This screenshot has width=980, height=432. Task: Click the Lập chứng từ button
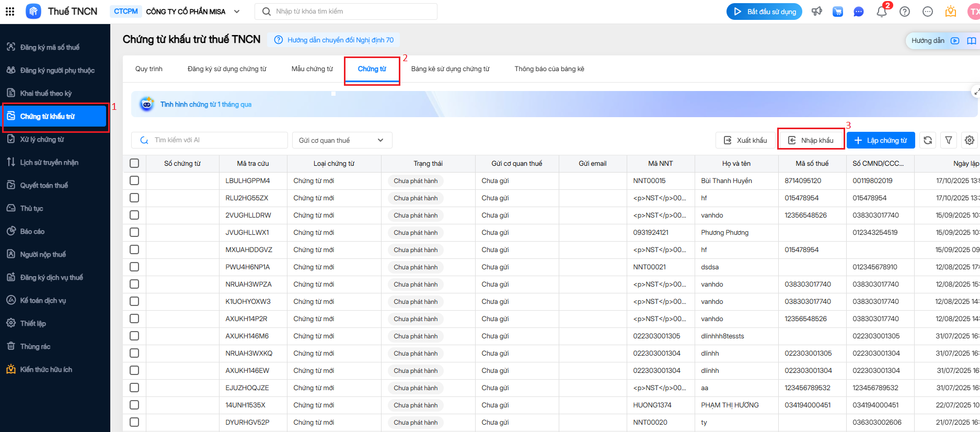pyautogui.click(x=881, y=140)
